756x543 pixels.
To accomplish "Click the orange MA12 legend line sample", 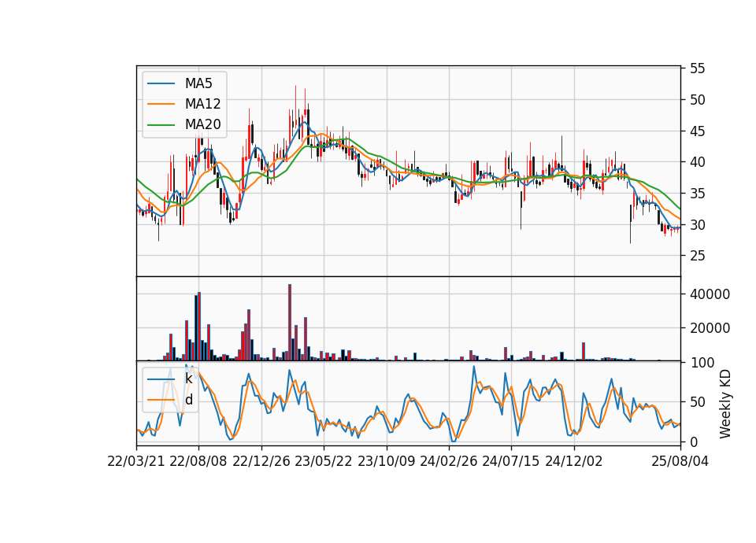I will (x=161, y=104).
